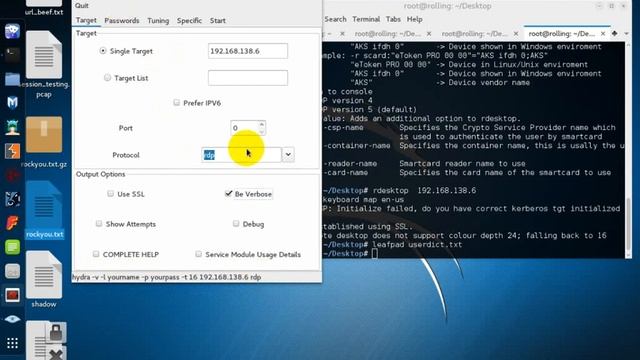Click the red screen recorder dock icon
Viewport: 640px width, 360px height.
(x=12, y=295)
